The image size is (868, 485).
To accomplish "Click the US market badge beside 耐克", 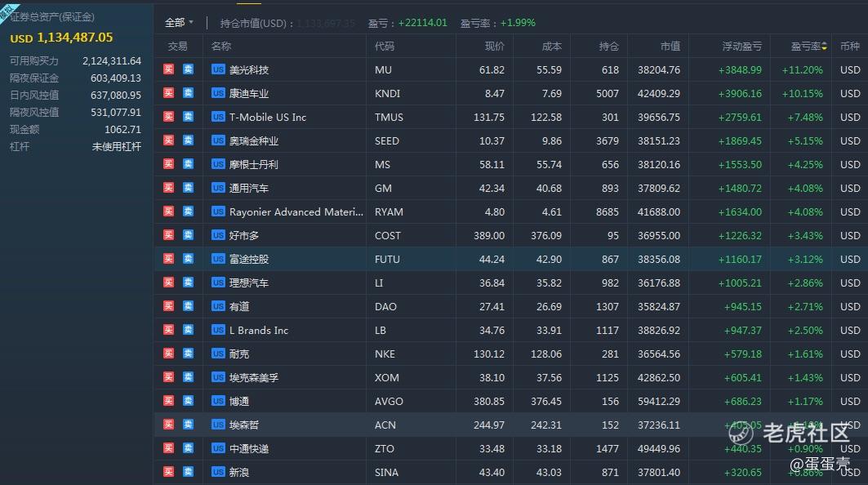I will [218, 354].
